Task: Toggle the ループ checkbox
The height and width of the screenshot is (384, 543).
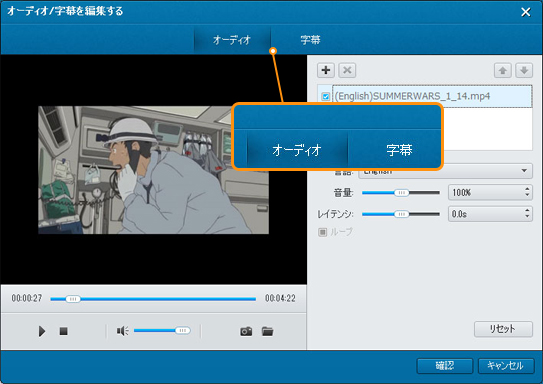Action: [x=322, y=232]
